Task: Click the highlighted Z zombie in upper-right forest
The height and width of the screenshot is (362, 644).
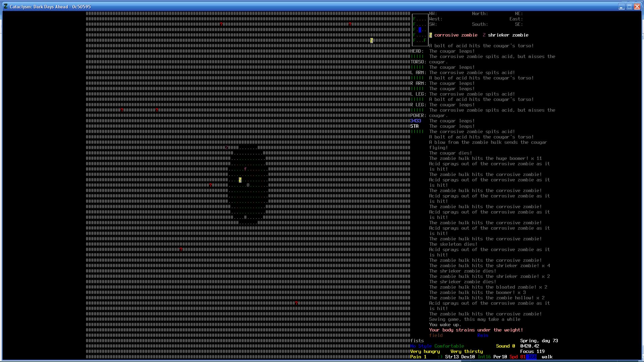Action: pos(372,41)
